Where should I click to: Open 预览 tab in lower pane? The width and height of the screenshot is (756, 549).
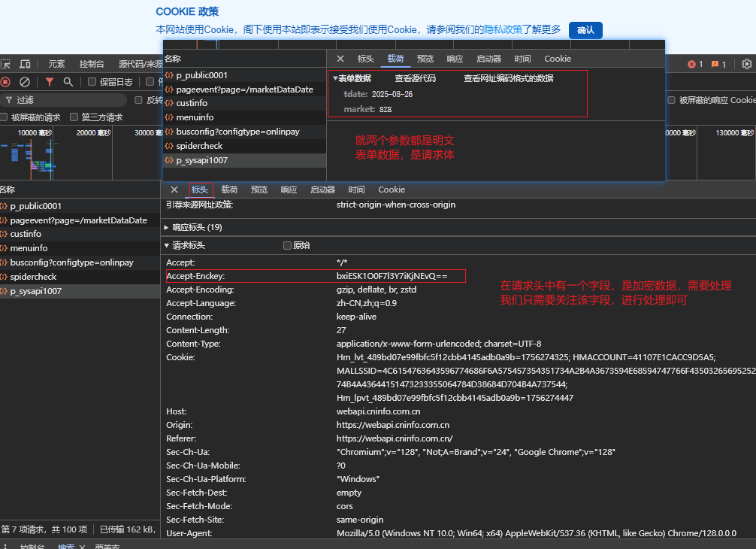coord(259,190)
